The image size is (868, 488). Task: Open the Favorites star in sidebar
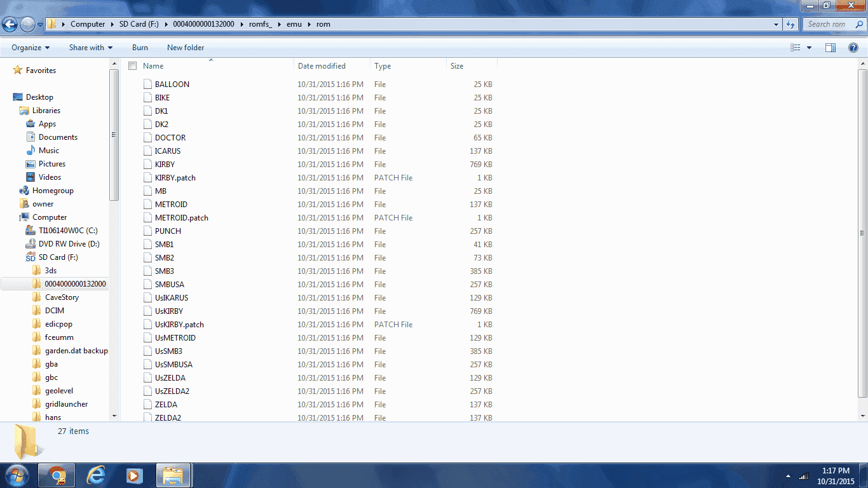(18, 71)
